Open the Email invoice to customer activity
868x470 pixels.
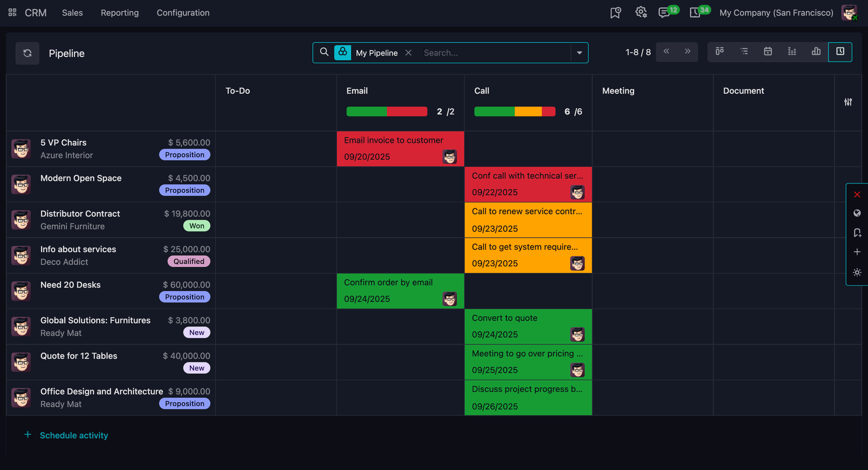coord(400,149)
